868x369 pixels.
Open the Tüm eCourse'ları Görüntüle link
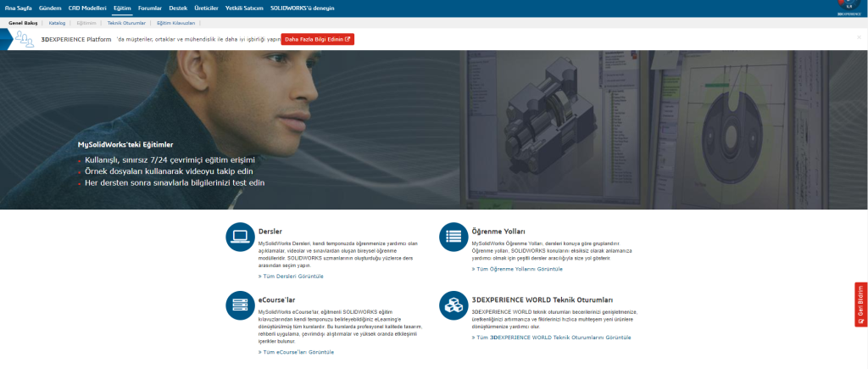(x=296, y=351)
